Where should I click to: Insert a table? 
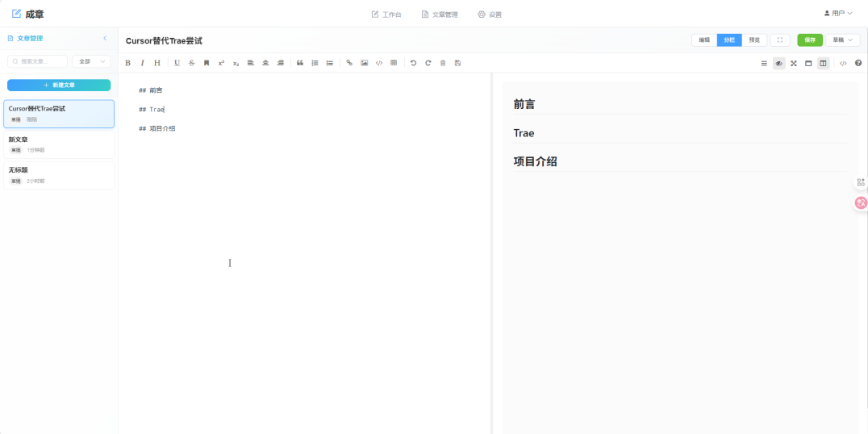tap(394, 63)
